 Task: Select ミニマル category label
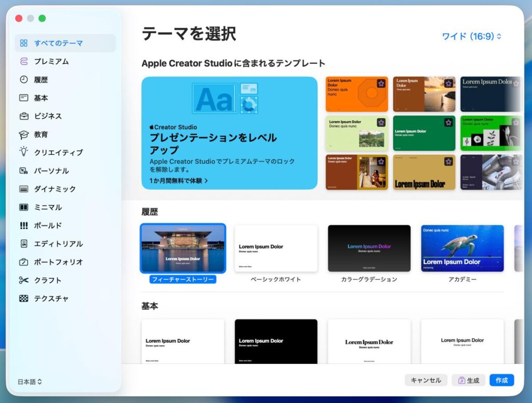(x=48, y=207)
